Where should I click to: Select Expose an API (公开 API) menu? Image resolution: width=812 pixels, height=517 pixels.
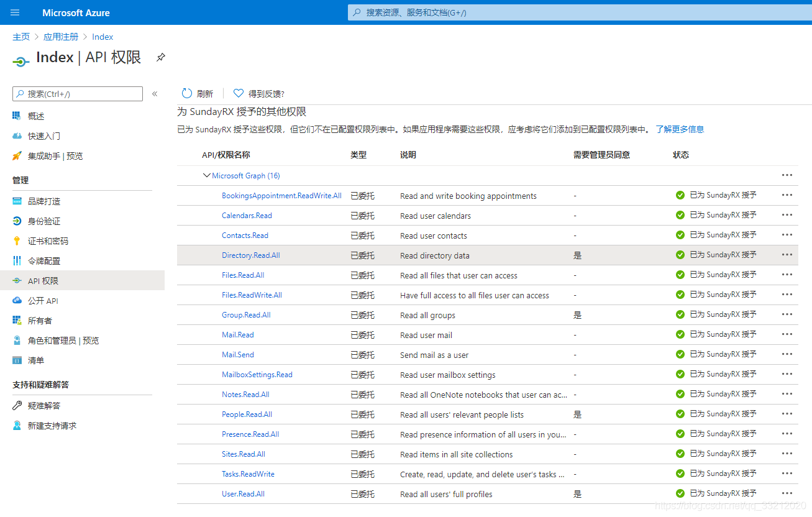coord(43,301)
